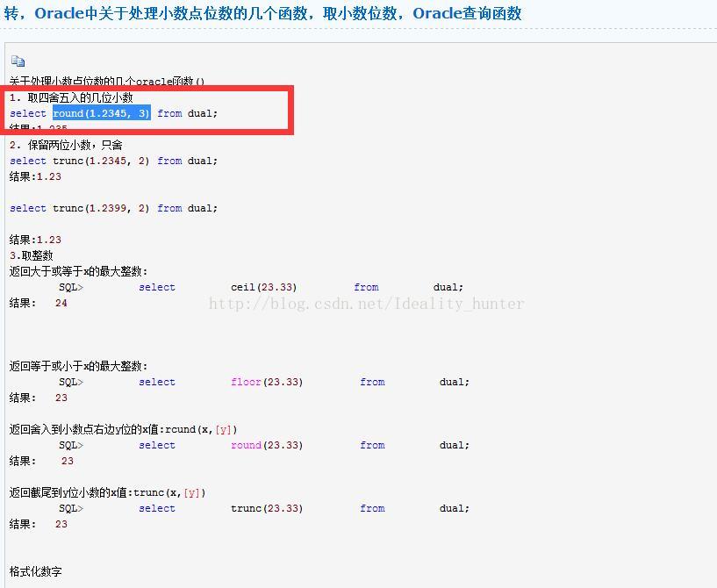Click the result value '24'
The height and width of the screenshot is (588, 717).
[61, 303]
